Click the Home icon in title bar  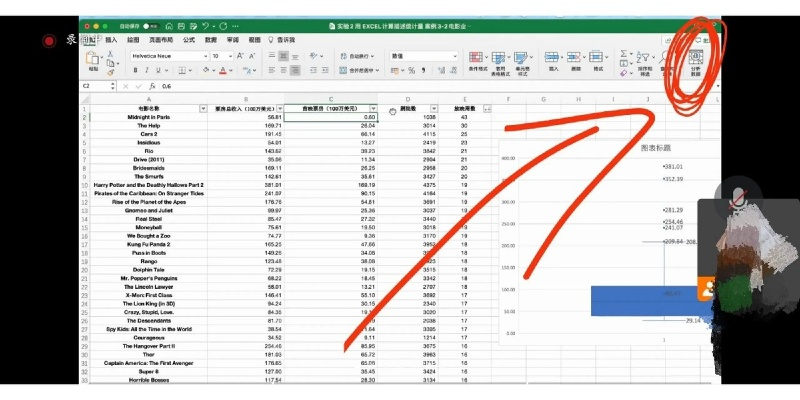click(x=169, y=26)
